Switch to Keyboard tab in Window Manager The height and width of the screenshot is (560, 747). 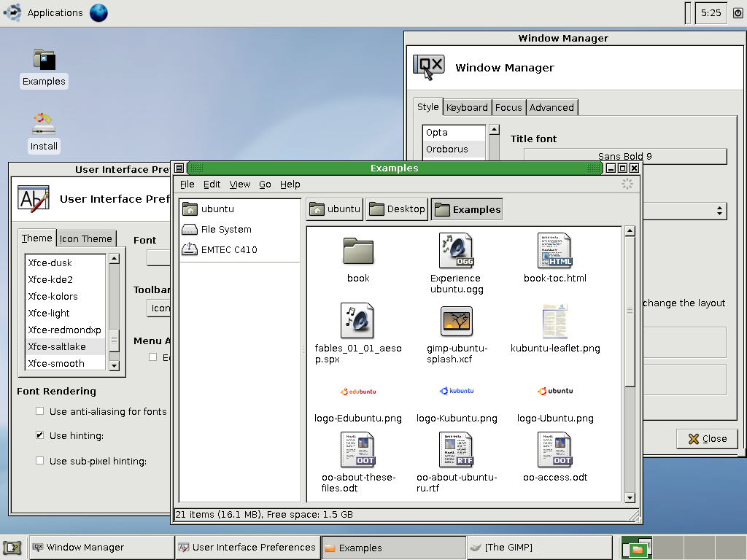pyautogui.click(x=467, y=108)
